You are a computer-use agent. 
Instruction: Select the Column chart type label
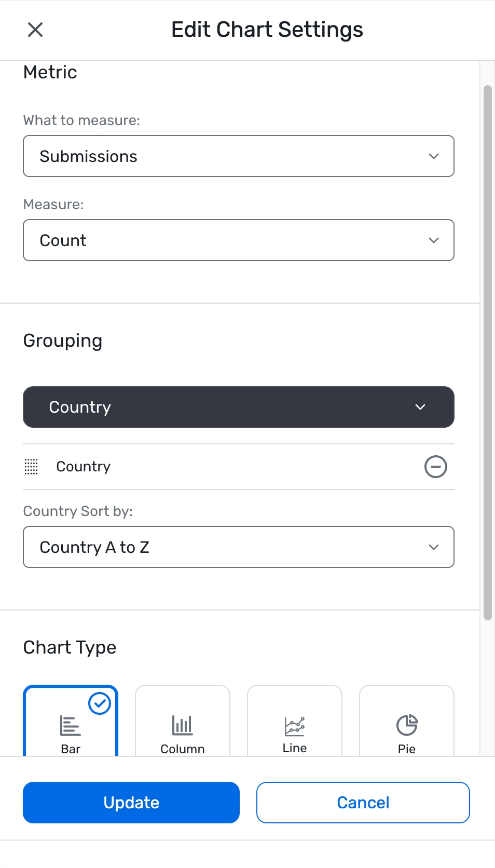[x=183, y=749]
